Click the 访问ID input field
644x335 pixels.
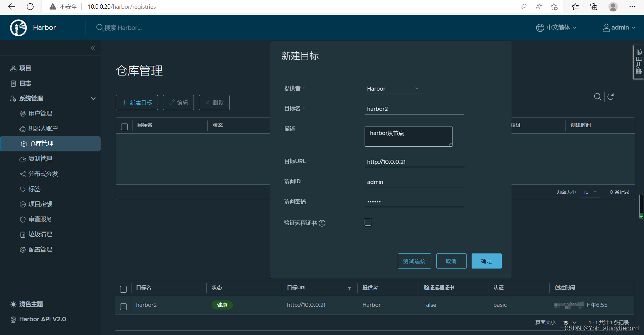(x=414, y=182)
